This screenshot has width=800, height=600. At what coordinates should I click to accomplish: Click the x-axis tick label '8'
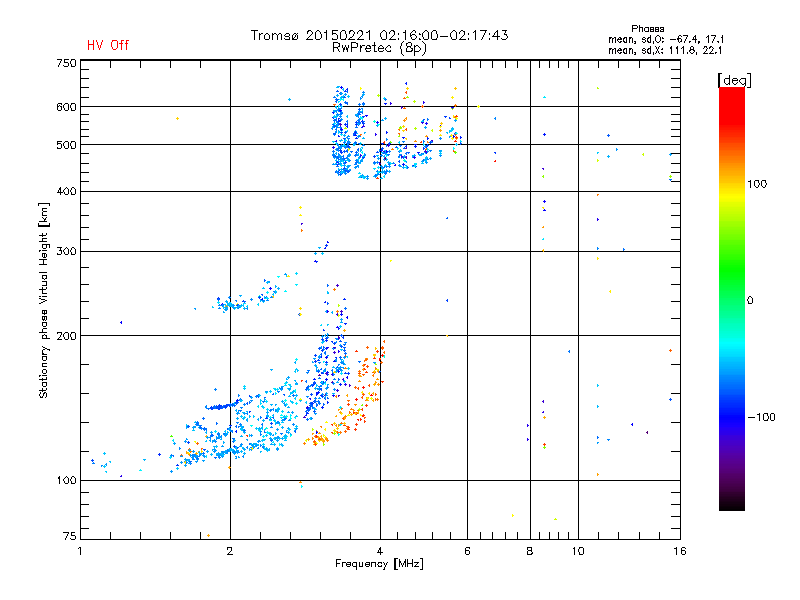pyautogui.click(x=530, y=551)
